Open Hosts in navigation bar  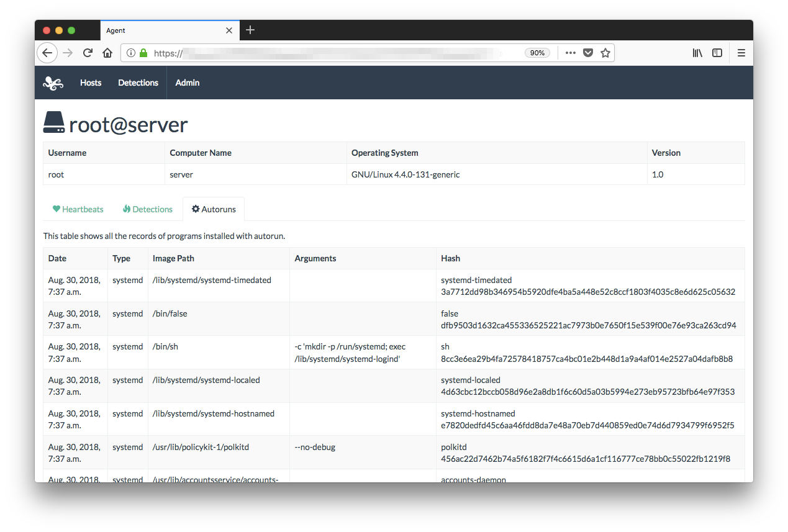pyautogui.click(x=91, y=83)
